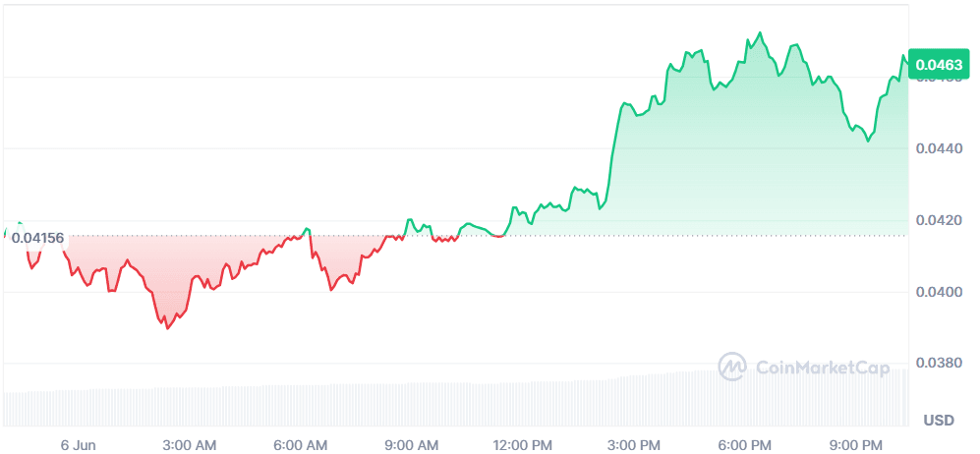Click the CoinMarketCap watermark text

(x=822, y=369)
